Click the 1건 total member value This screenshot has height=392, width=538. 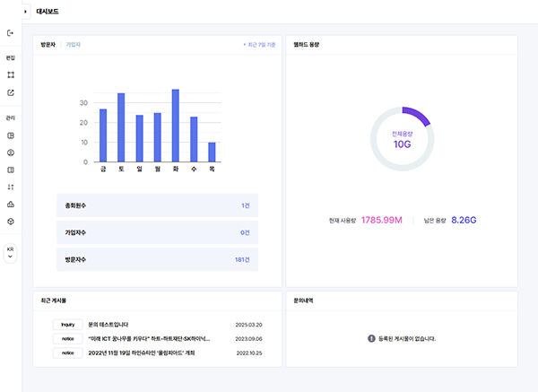pos(246,205)
